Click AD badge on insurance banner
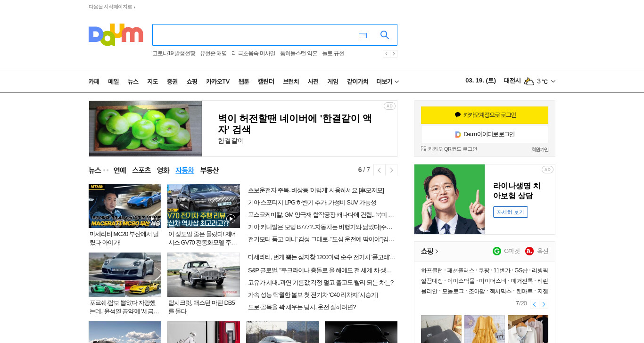The image size is (644, 343). (547, 170)
